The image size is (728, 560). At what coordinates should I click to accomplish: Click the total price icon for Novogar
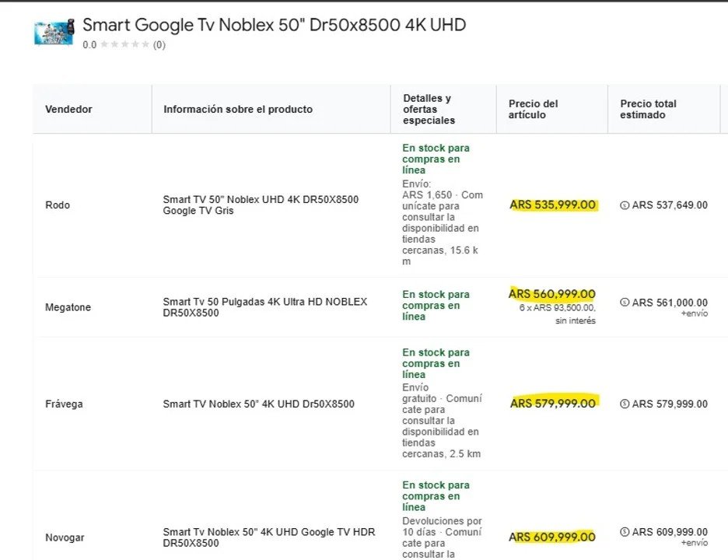click(625, 532)
